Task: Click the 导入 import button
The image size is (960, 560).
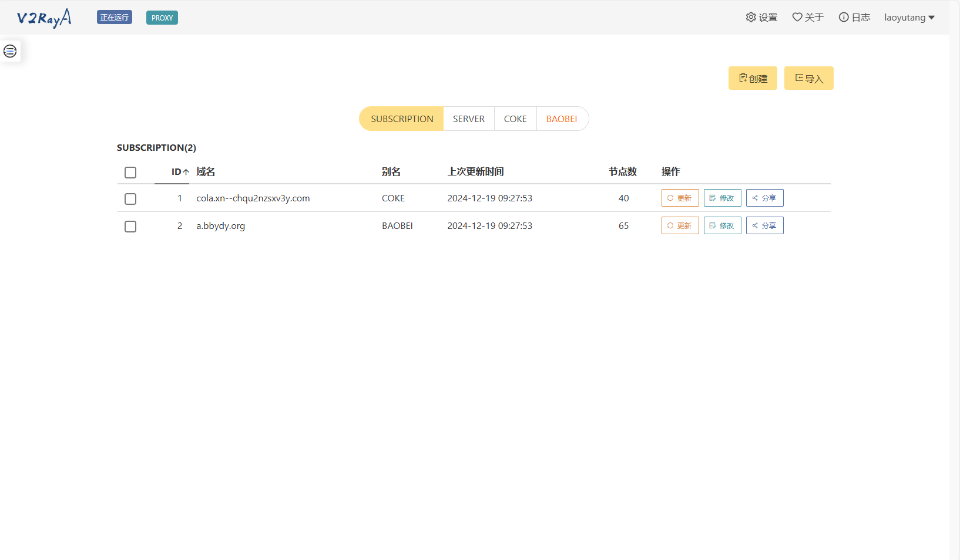Action: 809,78
